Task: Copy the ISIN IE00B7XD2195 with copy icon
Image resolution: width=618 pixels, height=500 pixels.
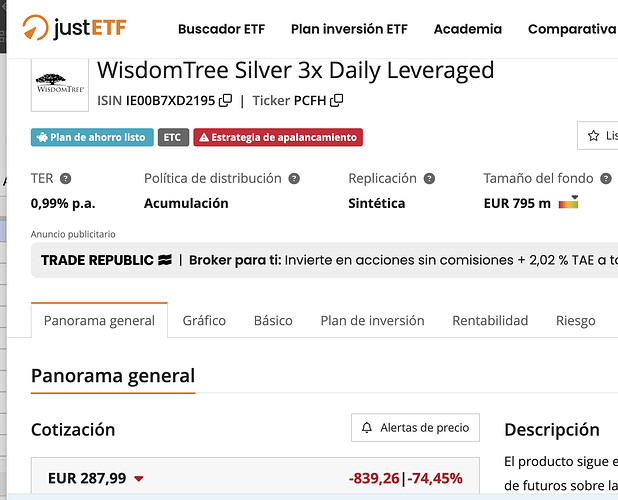Action: click(x=226, y=100)
